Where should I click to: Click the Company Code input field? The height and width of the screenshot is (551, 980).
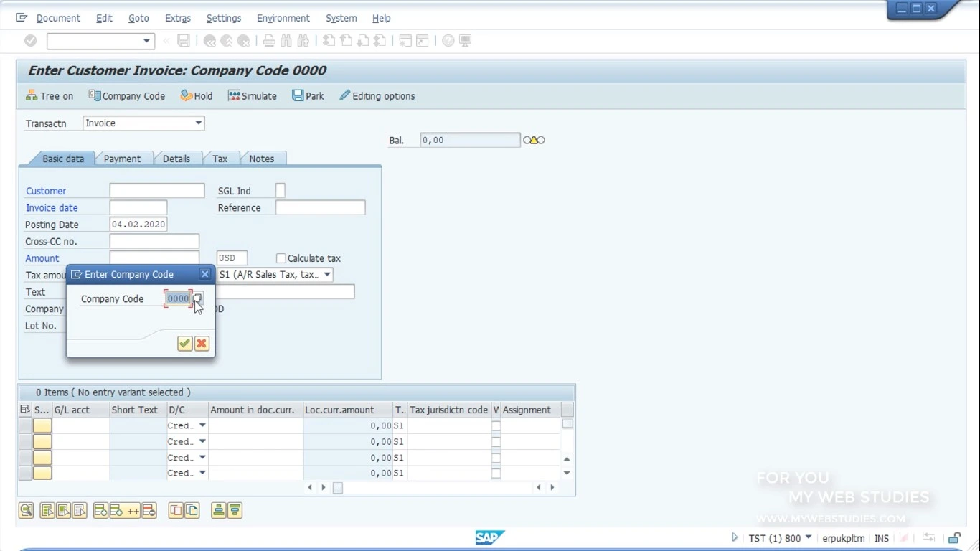(178, 298)
